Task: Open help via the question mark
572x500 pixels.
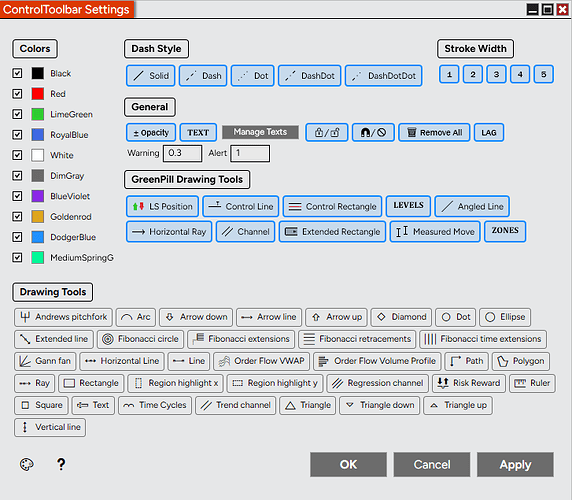Action: tap(61, 464)
